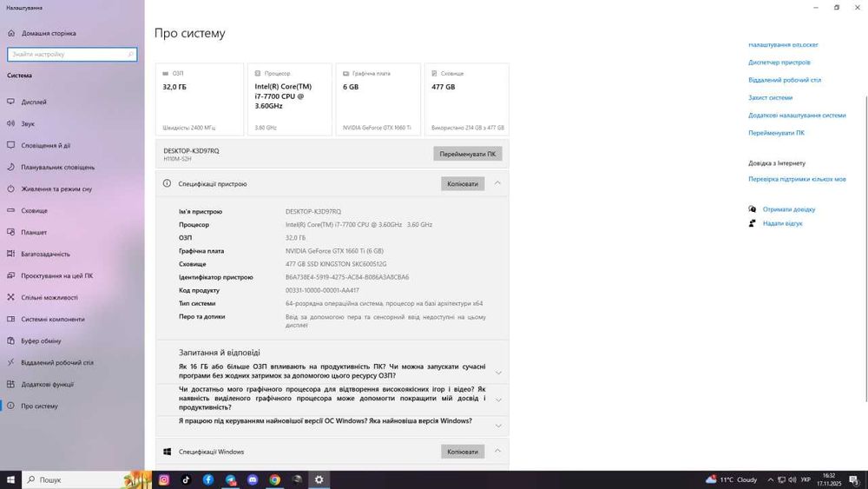
Task: Collapse the Специфікації Windows section
Action: tap(497, 452)
